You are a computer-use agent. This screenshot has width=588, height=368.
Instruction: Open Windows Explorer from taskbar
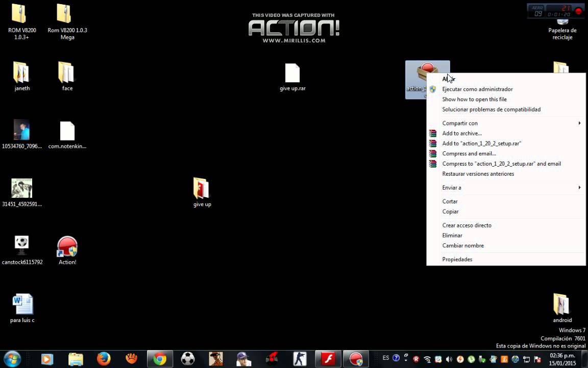[76, 359]
